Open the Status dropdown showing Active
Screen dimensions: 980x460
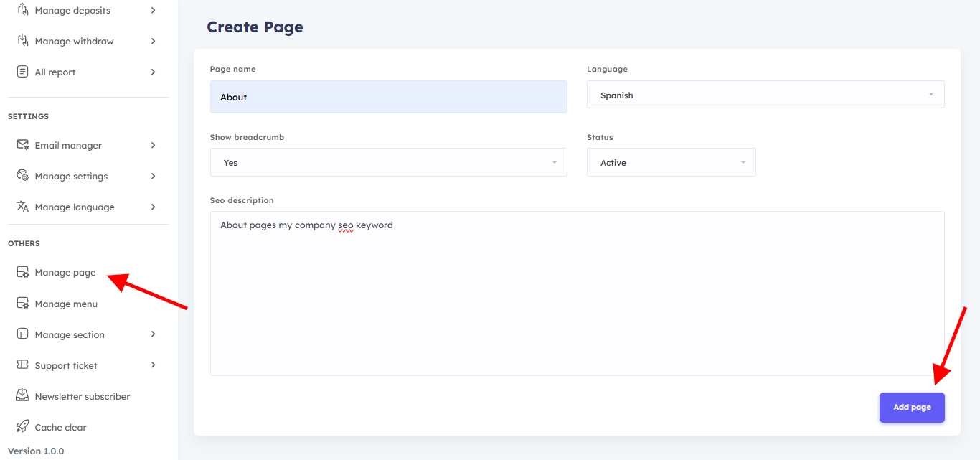(671, 163)
